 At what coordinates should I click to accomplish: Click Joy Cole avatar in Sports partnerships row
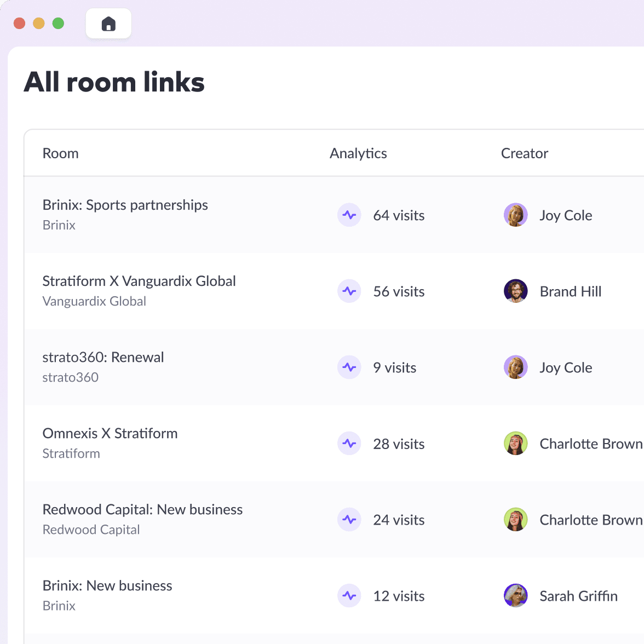click(515, 215)
